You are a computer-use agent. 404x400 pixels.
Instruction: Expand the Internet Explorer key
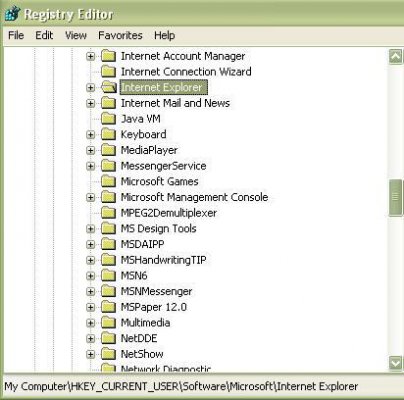[90, 87]
